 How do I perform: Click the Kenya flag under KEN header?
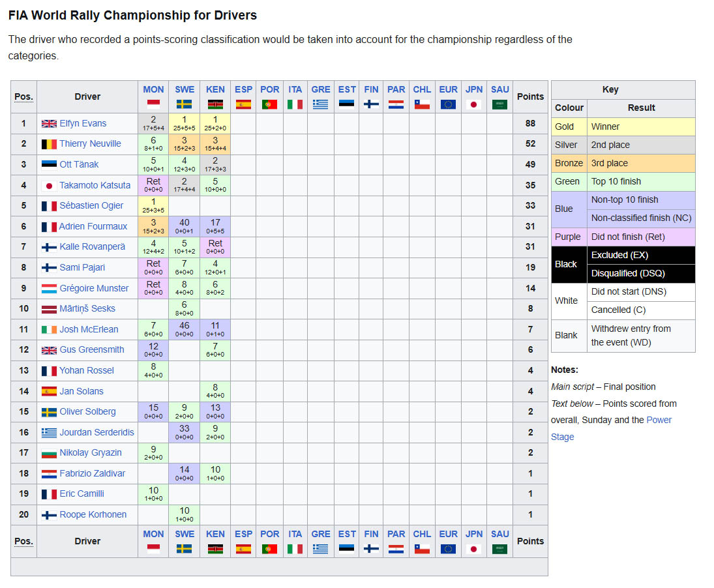215,104
